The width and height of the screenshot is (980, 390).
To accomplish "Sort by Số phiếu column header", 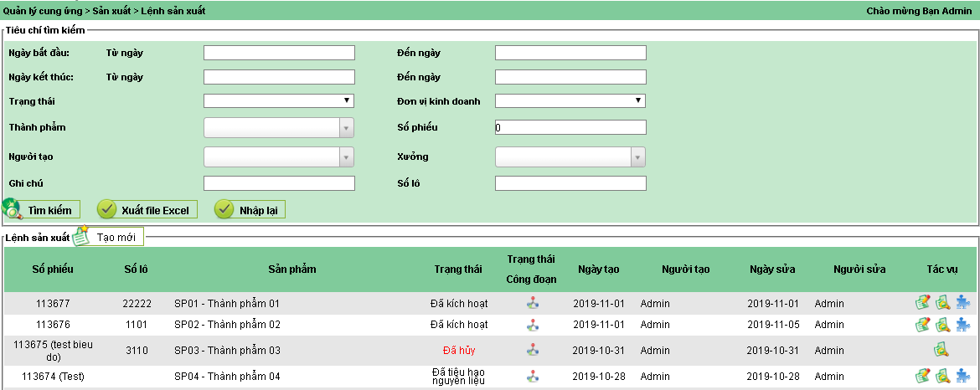I will click(53, 269).
